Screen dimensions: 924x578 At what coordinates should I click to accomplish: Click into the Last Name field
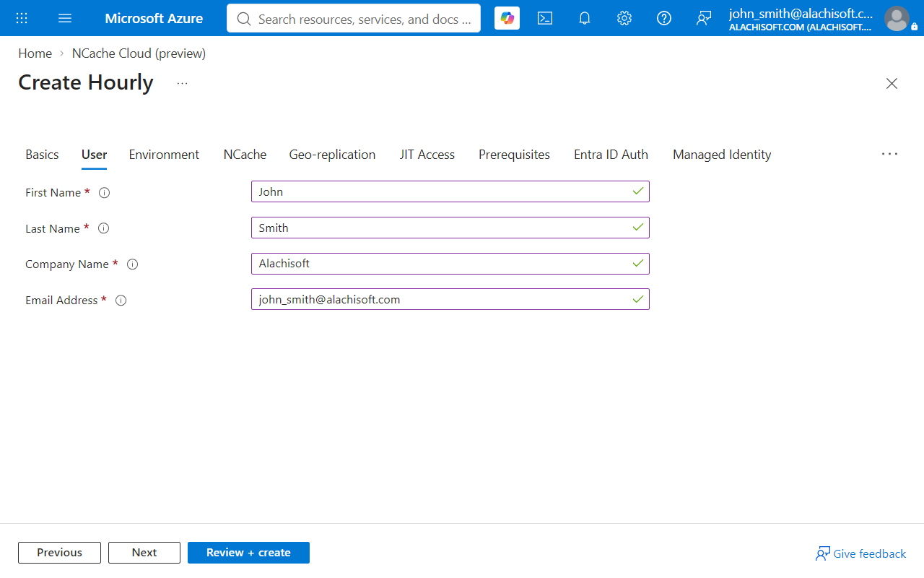coord(450,228)
